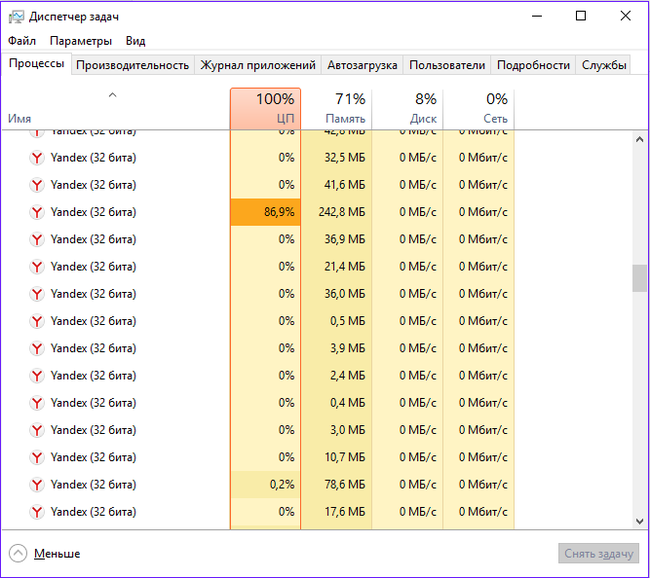Click the Yandex (32 бита) name in the 242,8 МБ row
Viewport: 650px width, 578px height.
[93, 212]
